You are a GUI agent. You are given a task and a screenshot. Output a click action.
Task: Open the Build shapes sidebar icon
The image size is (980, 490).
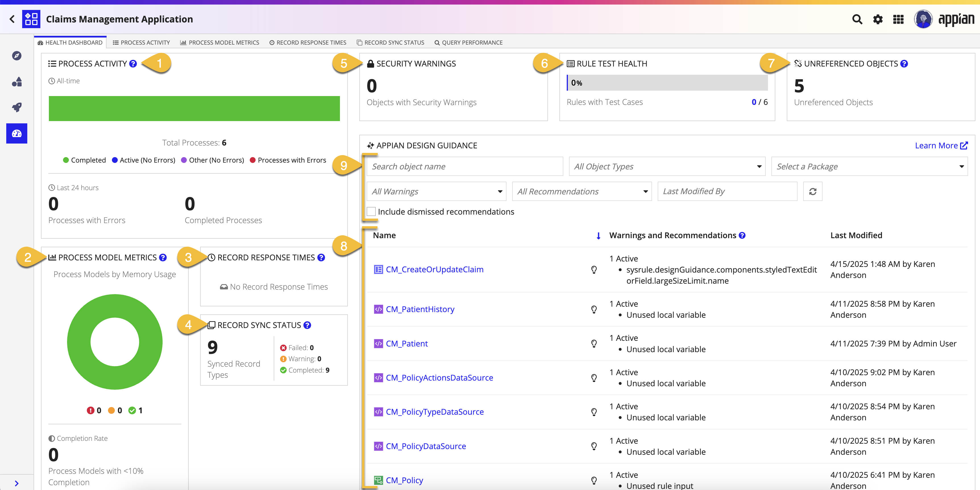[x=17, y=82]
